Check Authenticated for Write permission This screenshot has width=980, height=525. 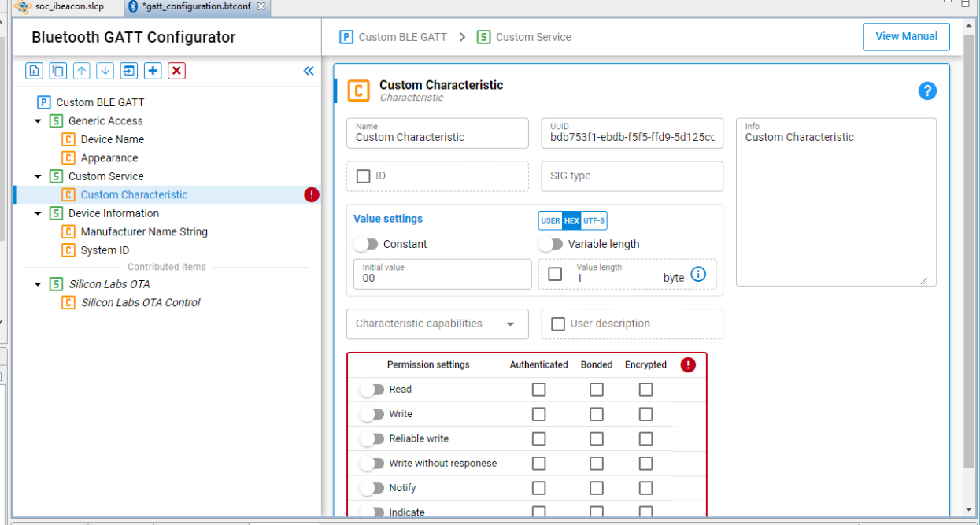coord(538,414)
